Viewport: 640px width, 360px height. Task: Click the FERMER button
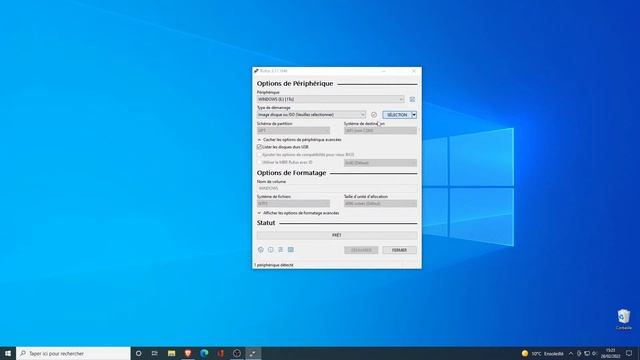point(399,250)
